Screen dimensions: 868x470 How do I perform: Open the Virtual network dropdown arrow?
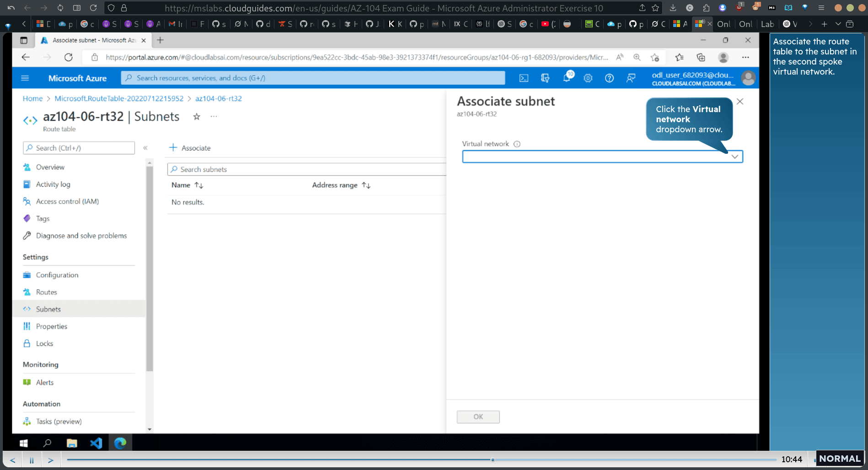(734, 157)
